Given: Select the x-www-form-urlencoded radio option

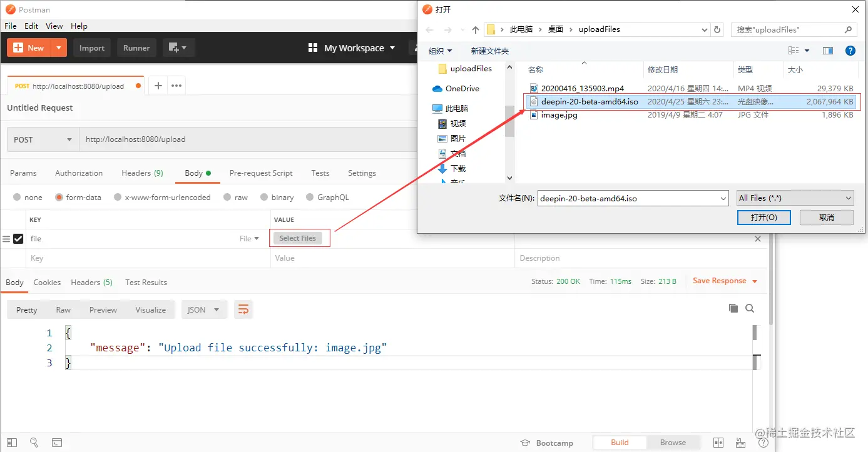Looking at the screenshot, I should pos(118,197).
